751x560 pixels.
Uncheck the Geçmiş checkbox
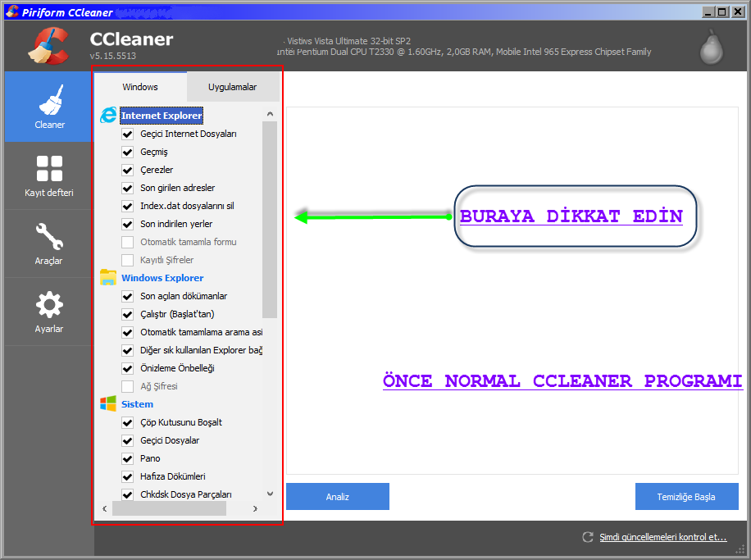[x=127, y=152]
